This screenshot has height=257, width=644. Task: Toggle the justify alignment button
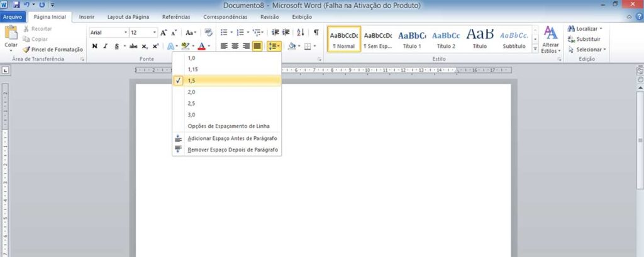pyautogui.click(x=257, y=46)
